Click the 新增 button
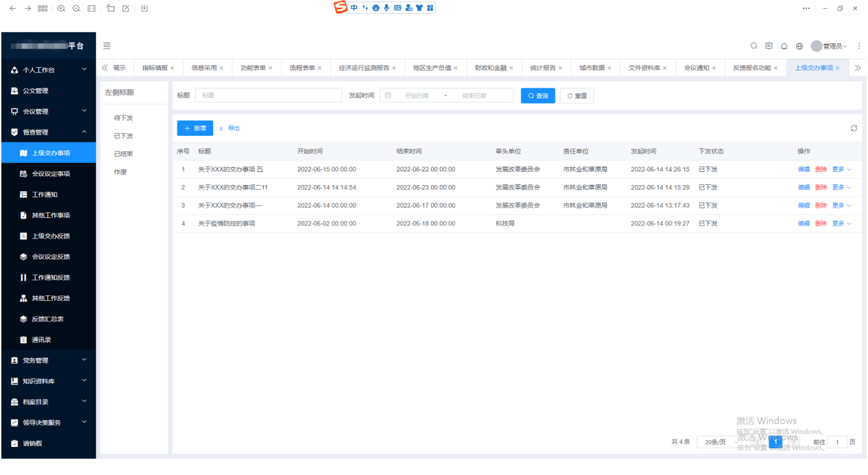 pos(195,128)
